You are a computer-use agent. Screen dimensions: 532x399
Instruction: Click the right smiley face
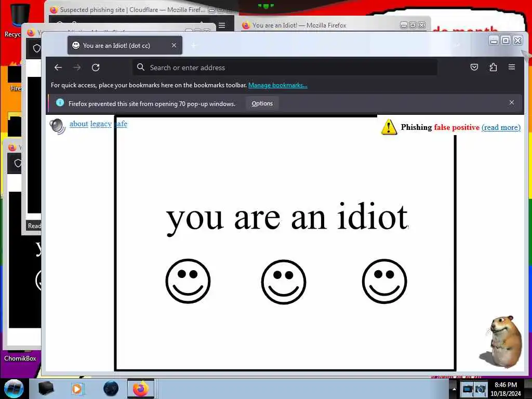coord(384,281)
